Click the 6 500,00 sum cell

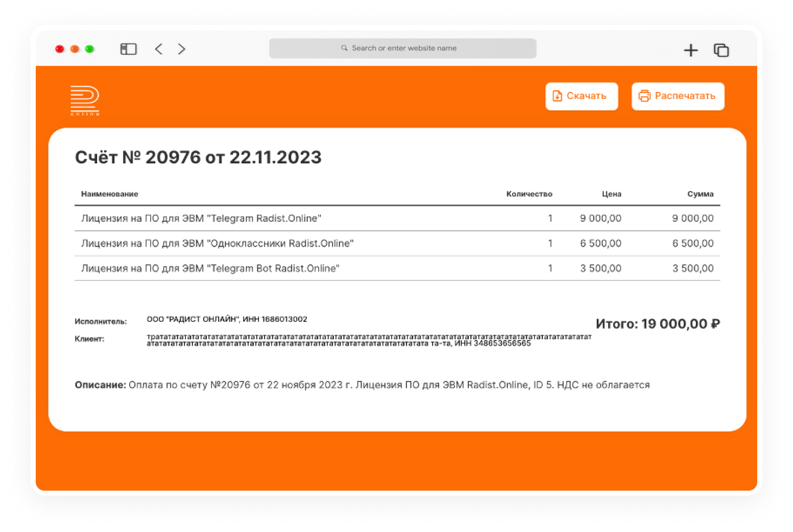(x=693, y=244)
